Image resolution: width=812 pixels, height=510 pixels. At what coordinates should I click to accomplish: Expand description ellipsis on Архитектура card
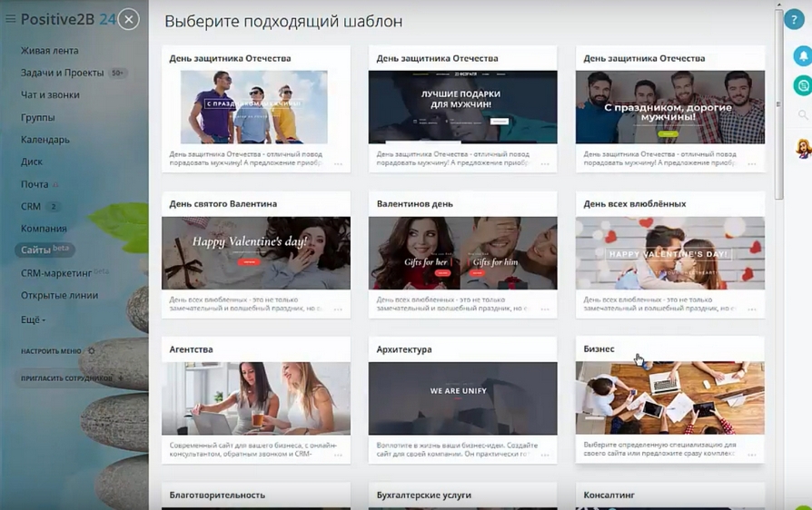[545, 456]
